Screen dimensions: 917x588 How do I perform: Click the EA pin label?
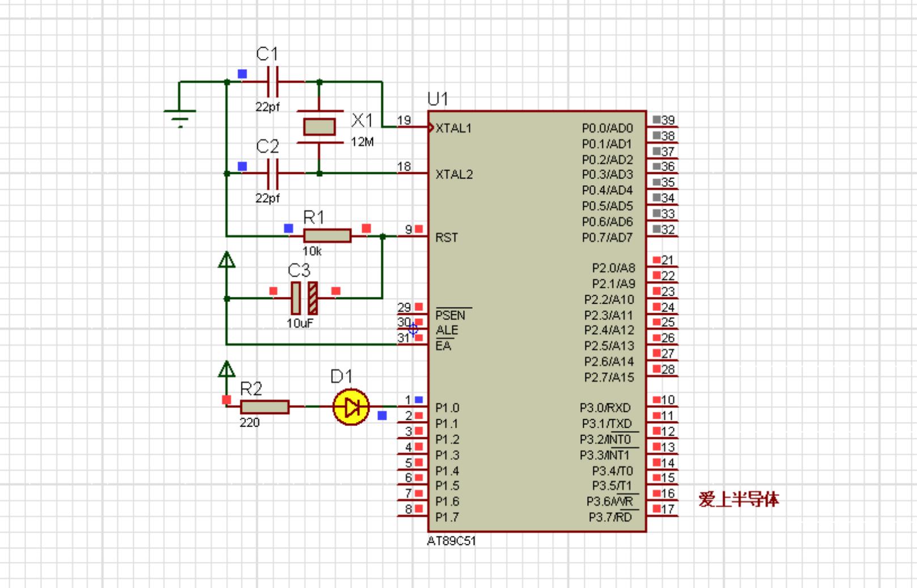pos(443,346)
